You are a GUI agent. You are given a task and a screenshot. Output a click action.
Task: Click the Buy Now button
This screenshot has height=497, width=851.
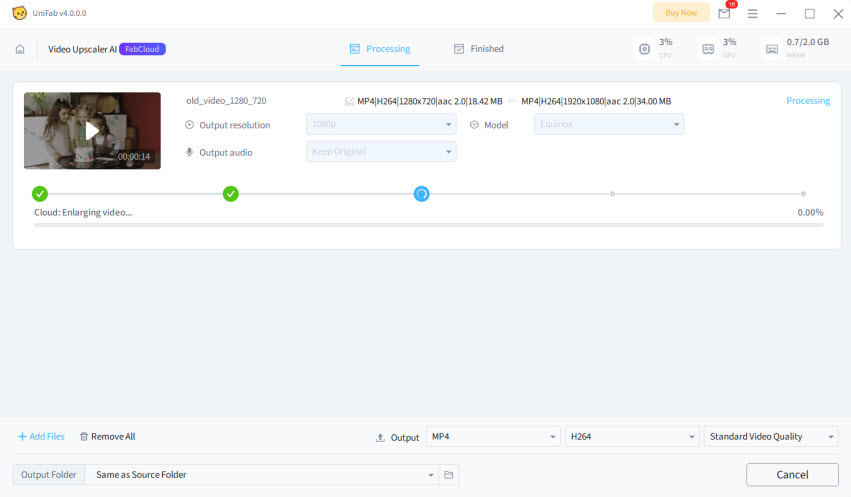pos(681,13)
